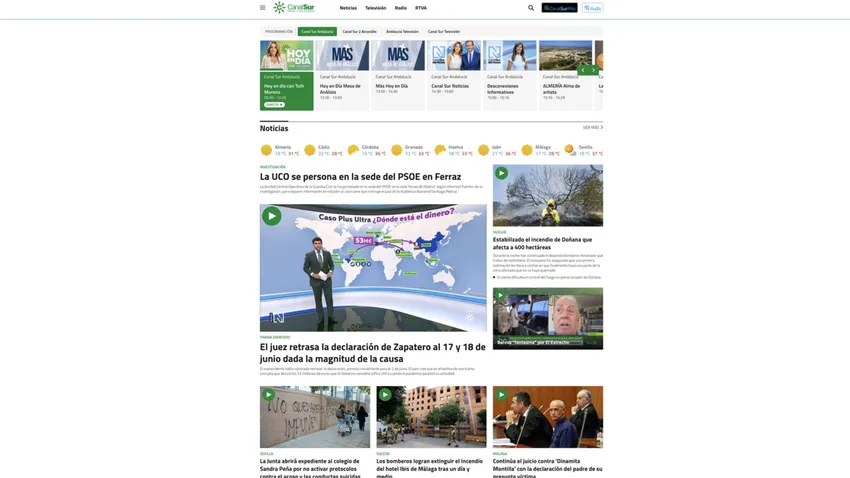
Task: Open the RTVA menu item
Action: click(x=421, y=8)
